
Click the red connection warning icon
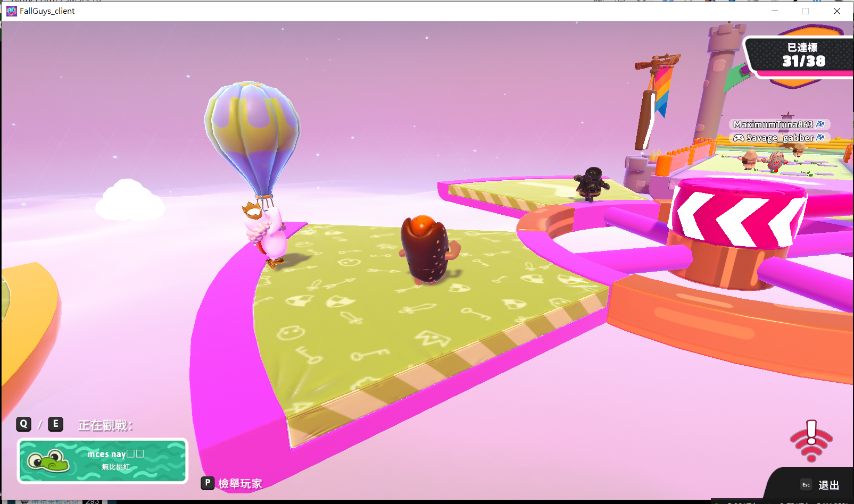coord(811,441)
